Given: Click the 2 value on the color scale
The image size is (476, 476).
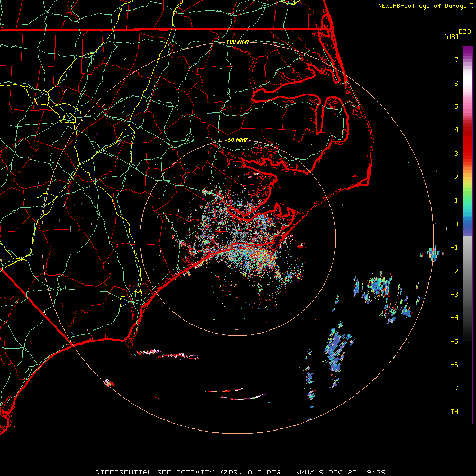Looking at the screenshot, I should pos(456,177).
